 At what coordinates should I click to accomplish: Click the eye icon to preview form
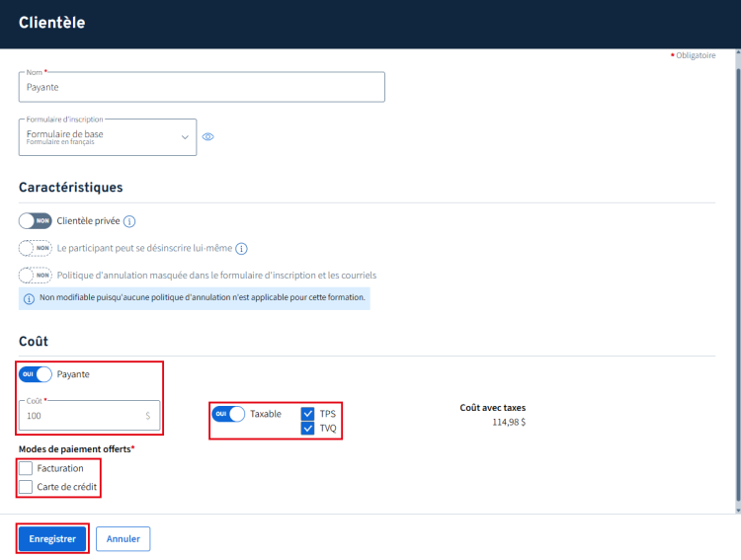click(207, 137)
